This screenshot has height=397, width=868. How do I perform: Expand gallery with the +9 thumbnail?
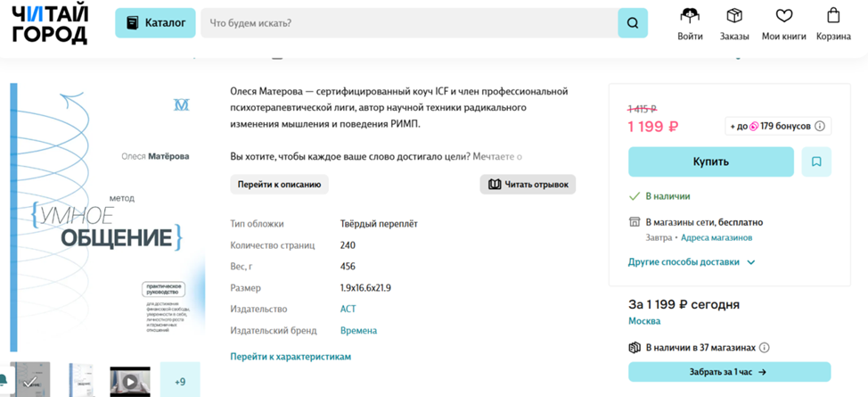180,381
